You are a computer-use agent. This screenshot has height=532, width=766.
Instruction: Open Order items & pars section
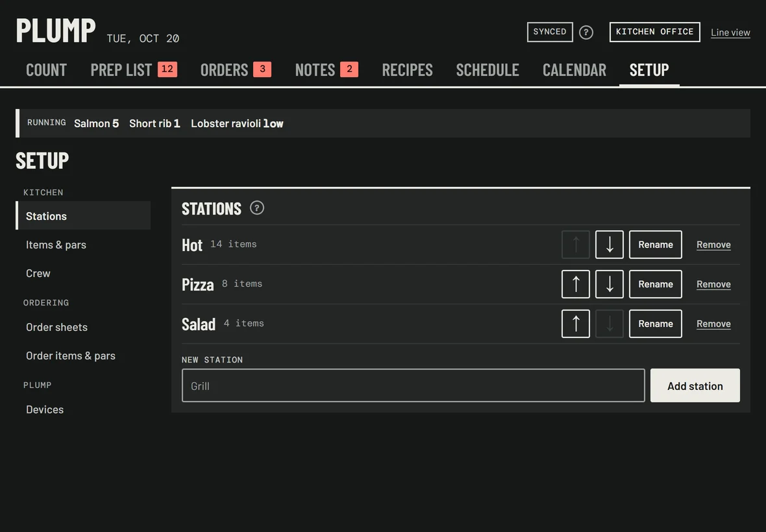coord(84,356)
